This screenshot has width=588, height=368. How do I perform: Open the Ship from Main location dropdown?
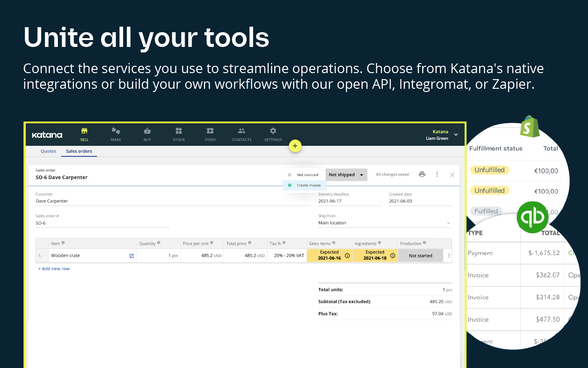(x=385, y=223)
